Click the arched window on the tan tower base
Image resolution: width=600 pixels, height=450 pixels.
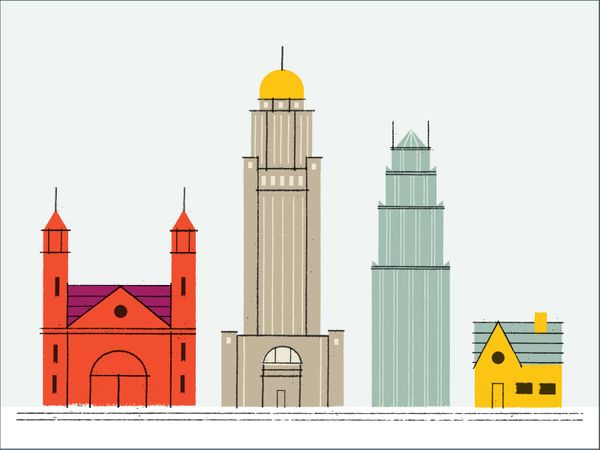pyautogui.click(x=281, y=356)
